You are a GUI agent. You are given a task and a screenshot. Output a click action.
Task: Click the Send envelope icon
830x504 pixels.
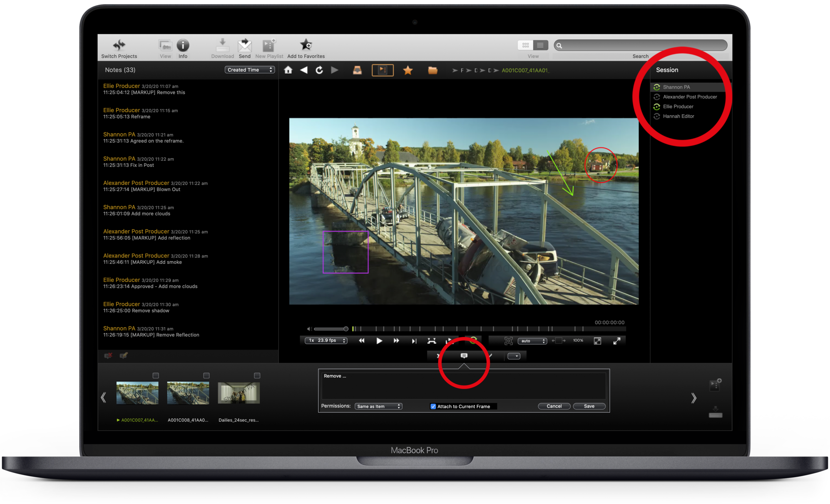point(244,45)
